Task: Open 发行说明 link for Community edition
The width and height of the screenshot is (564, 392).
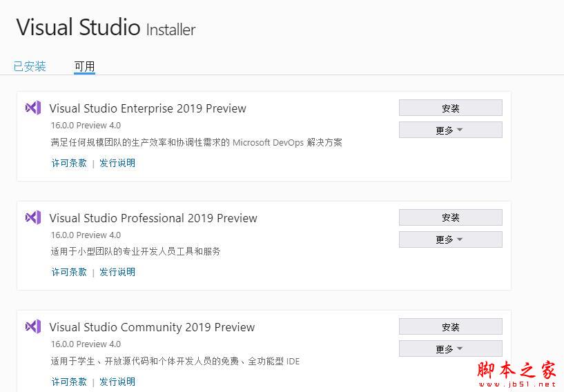Action: coord(117,381)
